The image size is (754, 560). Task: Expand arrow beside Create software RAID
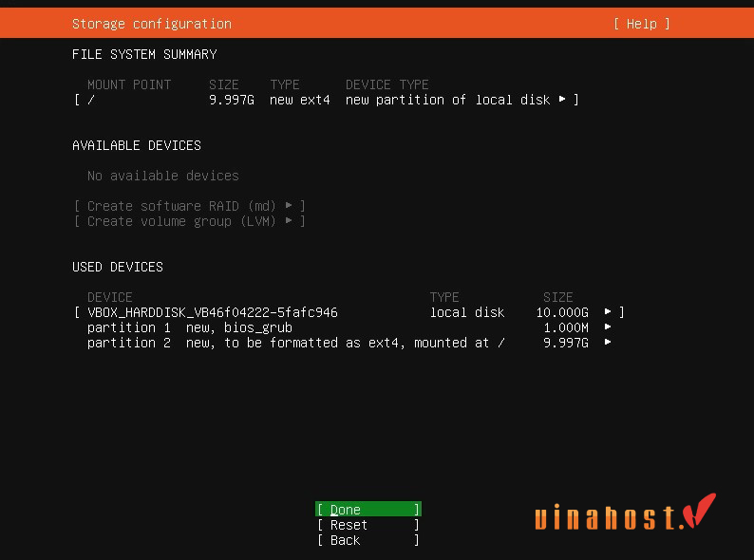289,206
